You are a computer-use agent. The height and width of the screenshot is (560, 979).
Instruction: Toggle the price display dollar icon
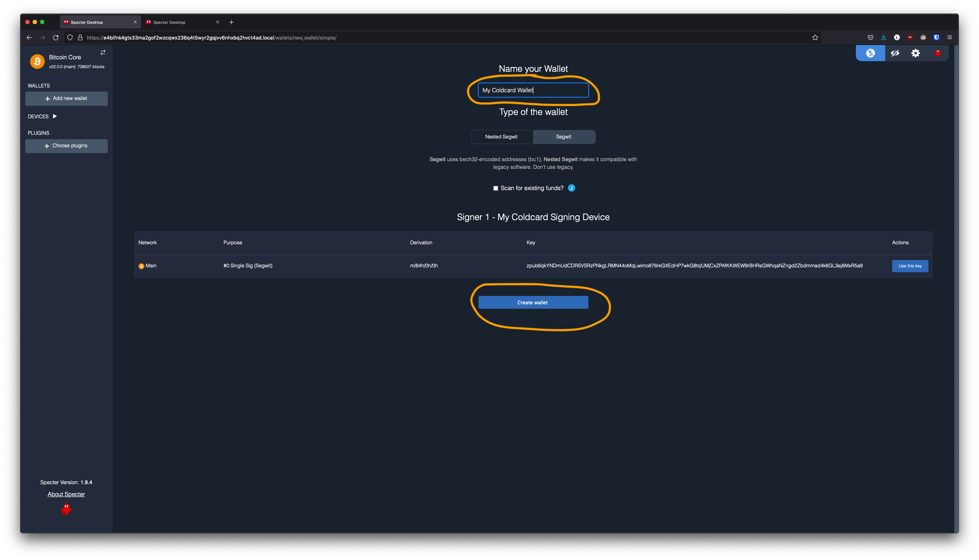pos(870,53)
